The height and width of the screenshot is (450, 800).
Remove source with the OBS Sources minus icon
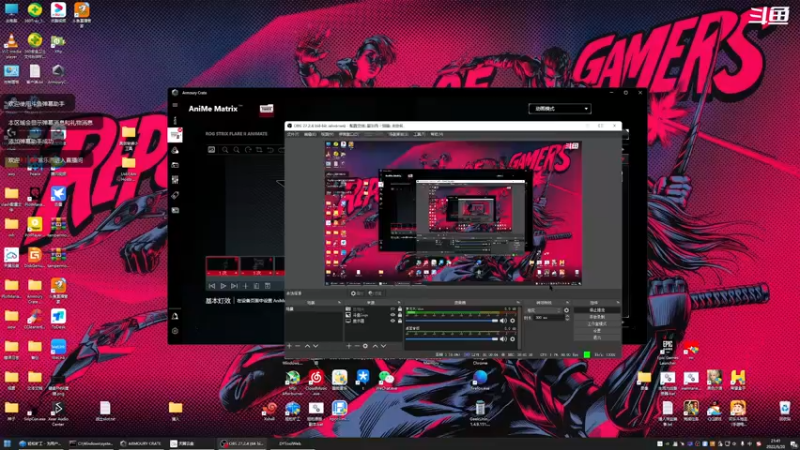pyautogui.click(x=357, y=346)
